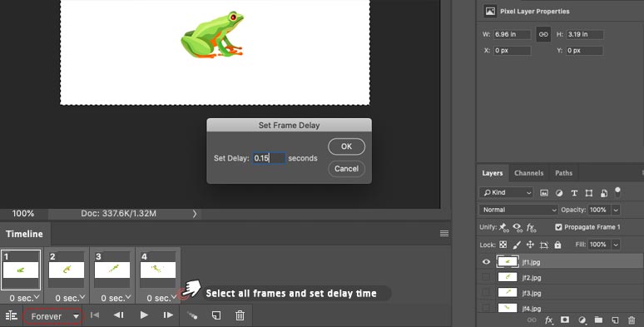Lock transparent pixels icon

click(503, 245)
